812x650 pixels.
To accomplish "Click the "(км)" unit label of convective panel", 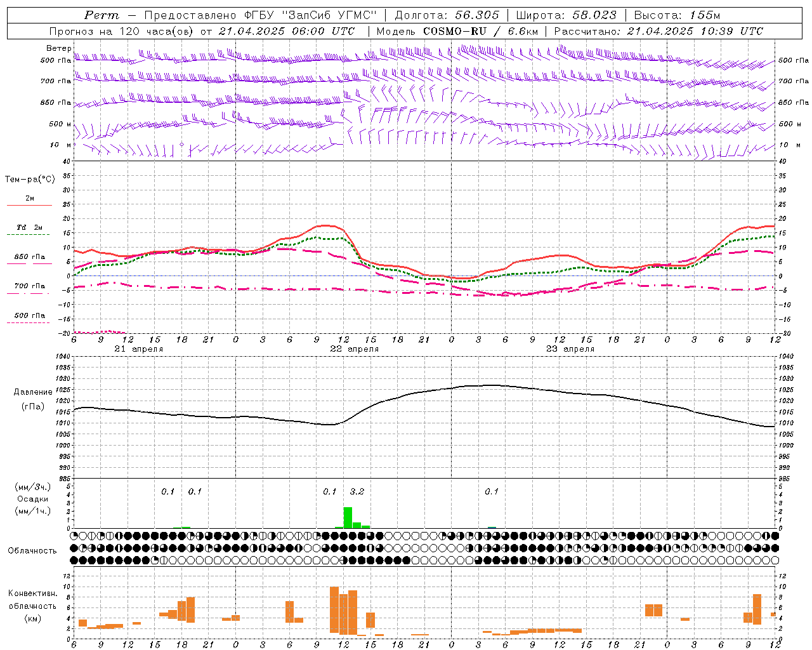I will coord(32,618).
